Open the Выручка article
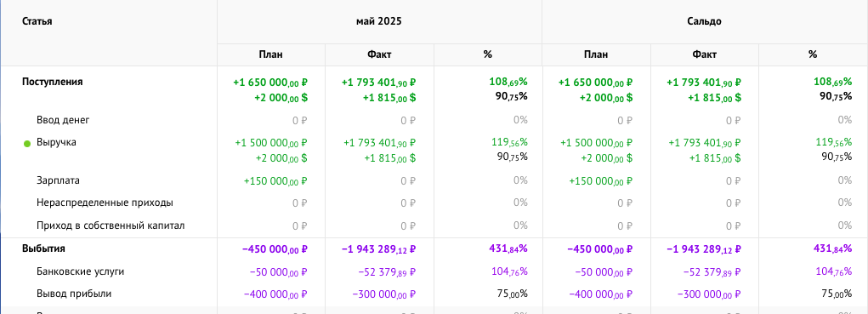The height and width of the screenshot is (314, 868). (x=56, y=142)
